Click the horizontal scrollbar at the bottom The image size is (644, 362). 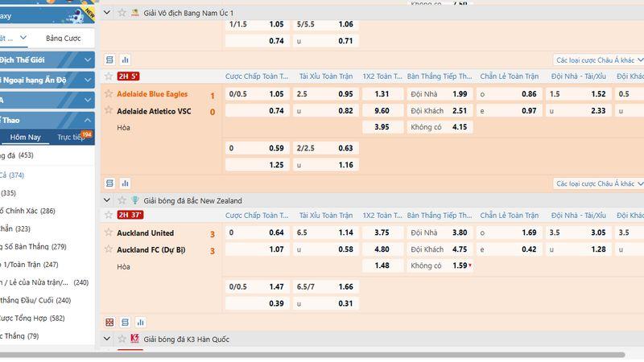coord(312,355)
